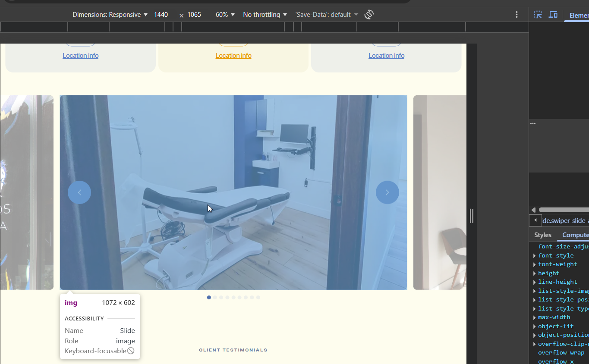
Task: Switch to the Elements tab
Action: (x=579, y=15)
